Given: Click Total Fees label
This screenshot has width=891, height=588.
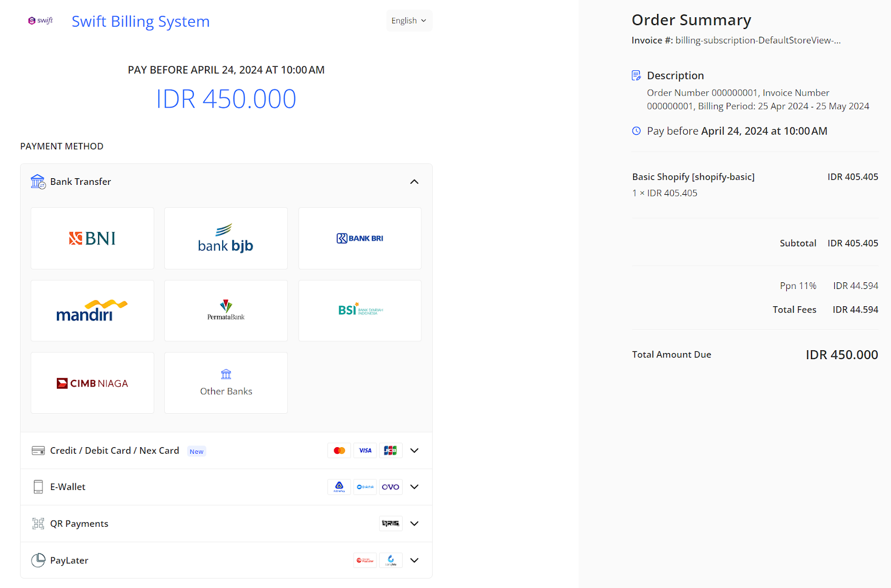Looking at the screenshot, I should coord(795,310).
